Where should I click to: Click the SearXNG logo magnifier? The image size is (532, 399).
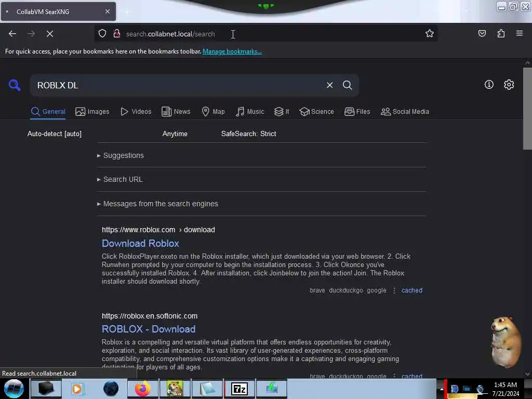[15, 85]
